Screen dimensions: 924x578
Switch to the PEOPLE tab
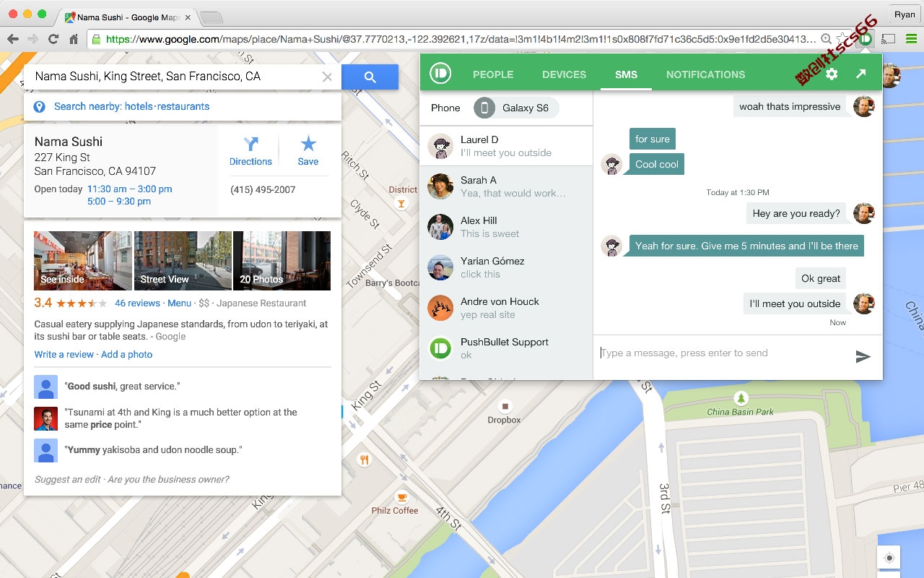(493, 74)
